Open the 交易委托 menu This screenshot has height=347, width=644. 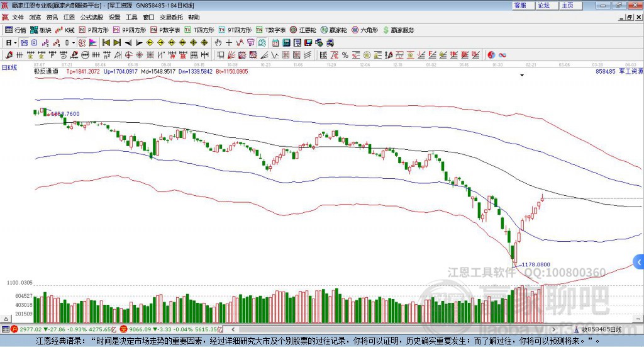click(171, 17)
